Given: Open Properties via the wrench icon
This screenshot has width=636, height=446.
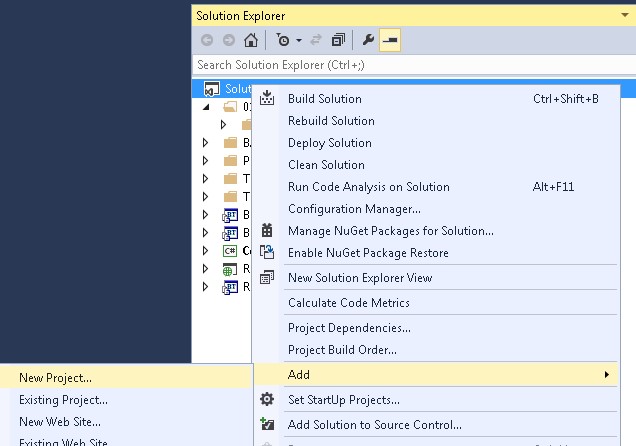Looking at the screenshot, I should coord(368,41).
